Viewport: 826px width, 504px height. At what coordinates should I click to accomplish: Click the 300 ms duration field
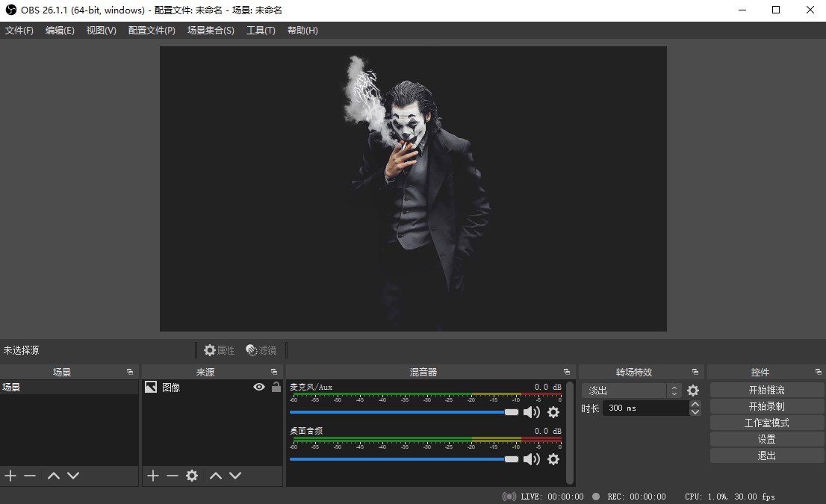[646, 408]
